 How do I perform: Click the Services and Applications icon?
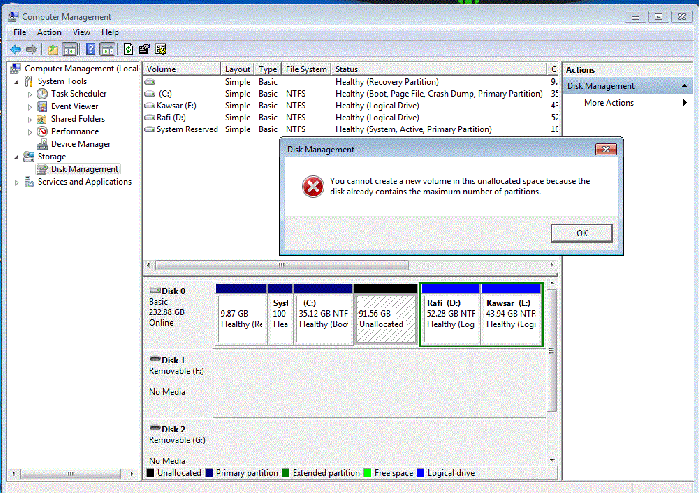[x=29, y=182]
